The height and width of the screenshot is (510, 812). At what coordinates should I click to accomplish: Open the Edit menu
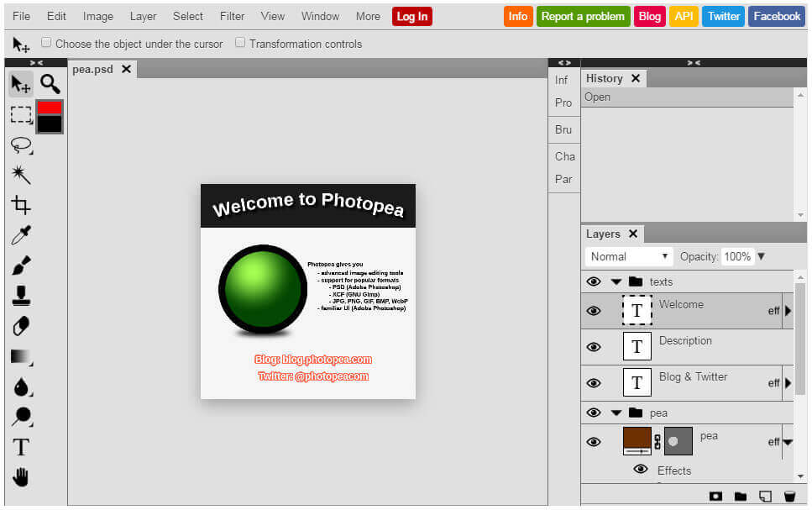56,16
